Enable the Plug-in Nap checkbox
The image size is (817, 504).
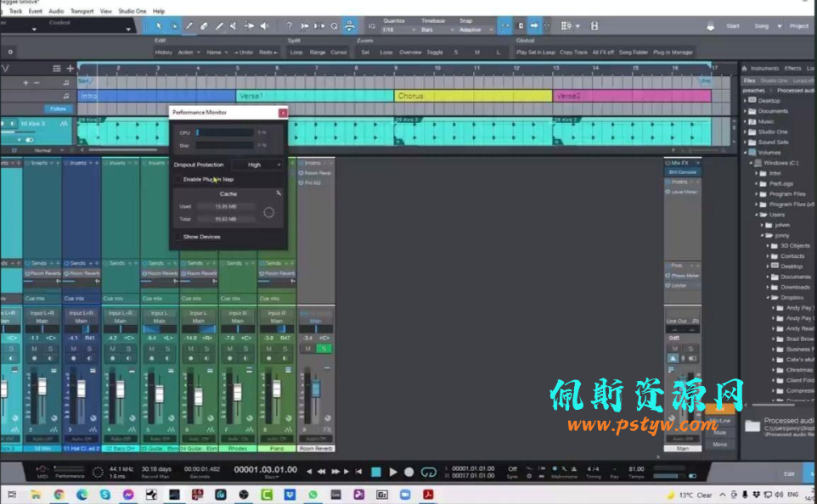177,179
